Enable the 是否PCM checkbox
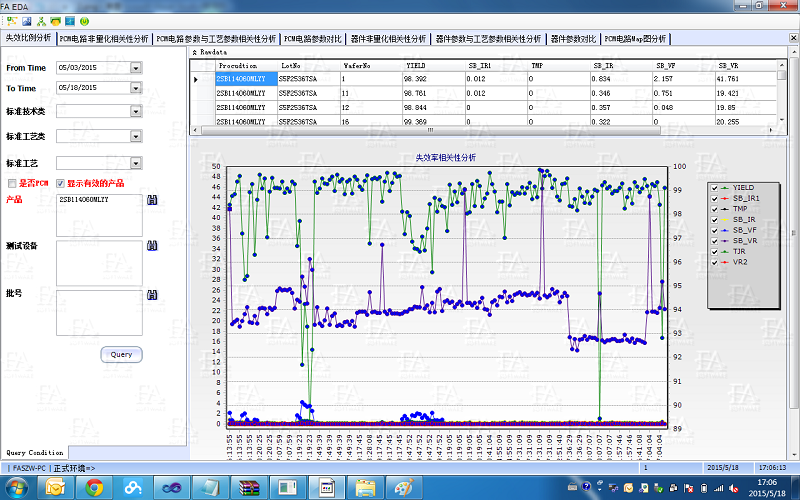Viewport: 800px width, 500px height. pyautogui.click(x=12, y=184)
